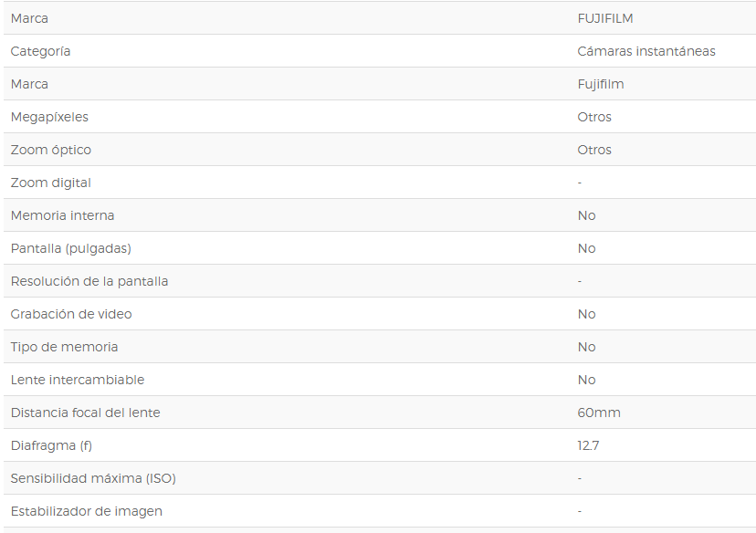
Task: Select the Megapíxeles row label
Action: tap(49, 117)
